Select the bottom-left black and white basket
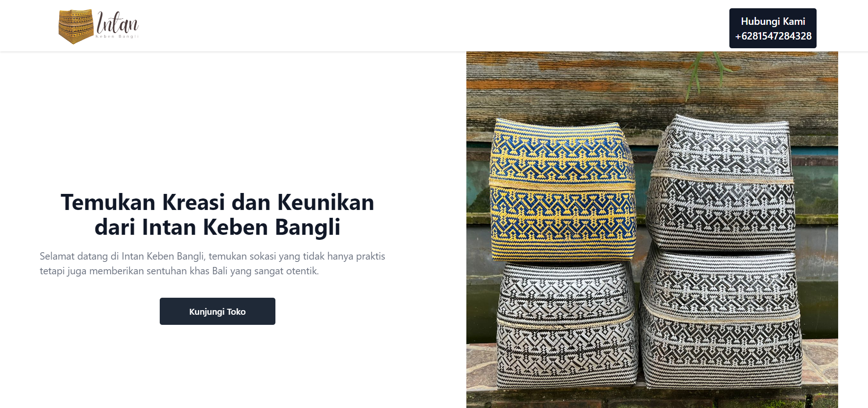 567,324
